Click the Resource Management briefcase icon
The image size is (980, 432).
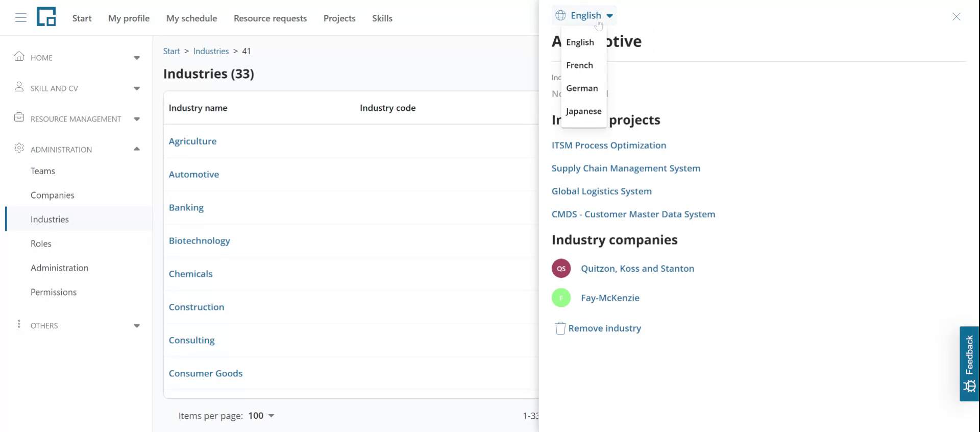(19, 117)
